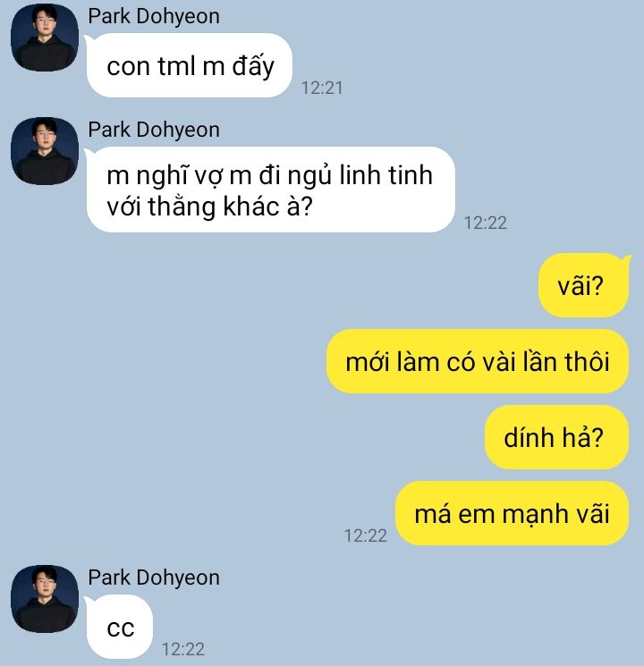Click the 12:22 timestamp beside the two-line message

tap(486, 223)
